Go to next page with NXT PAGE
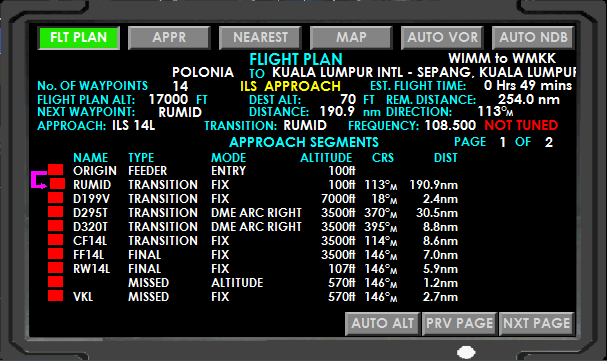 tap(537, 323)
